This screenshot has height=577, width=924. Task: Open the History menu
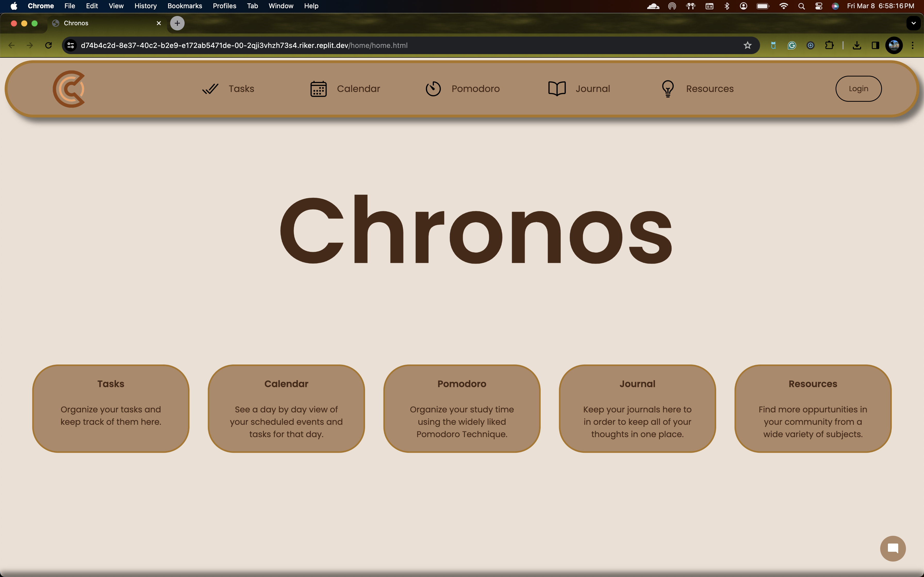click(x=145, y=6)
